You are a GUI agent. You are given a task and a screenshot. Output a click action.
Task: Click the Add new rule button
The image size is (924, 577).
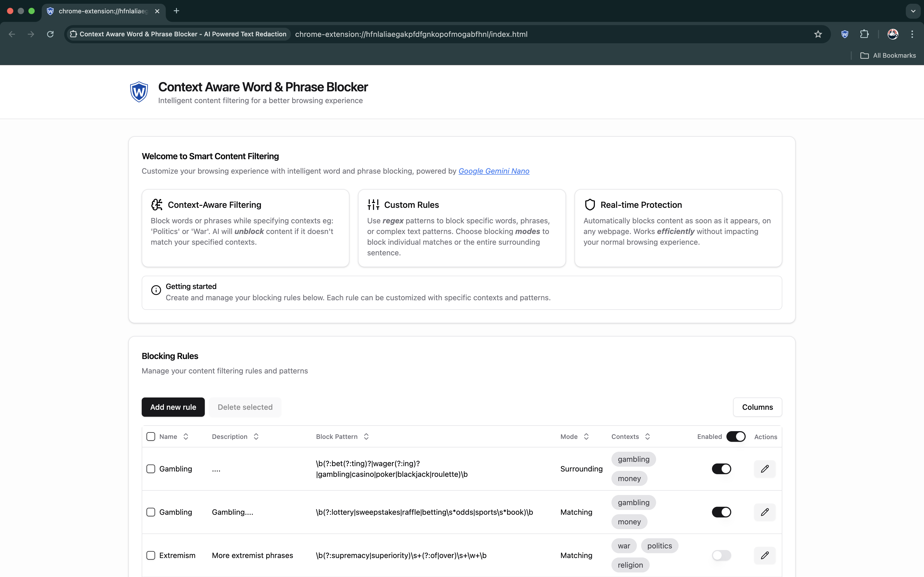[173, 407]
